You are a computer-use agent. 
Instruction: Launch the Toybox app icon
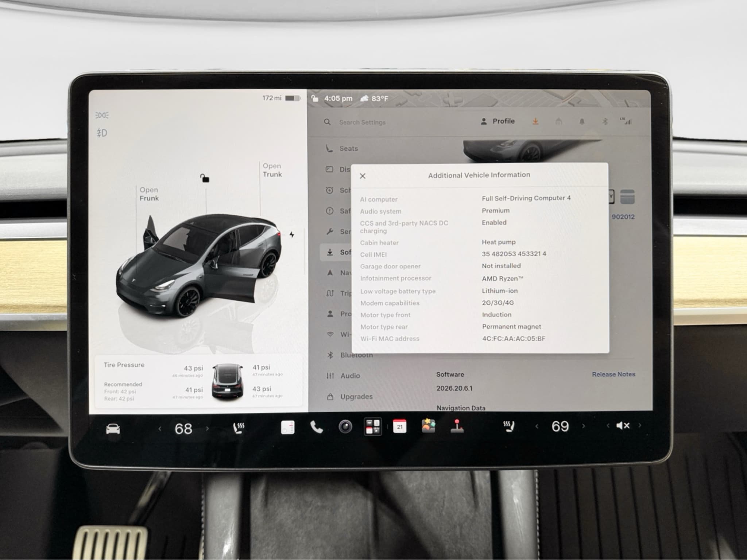point(428,425)
